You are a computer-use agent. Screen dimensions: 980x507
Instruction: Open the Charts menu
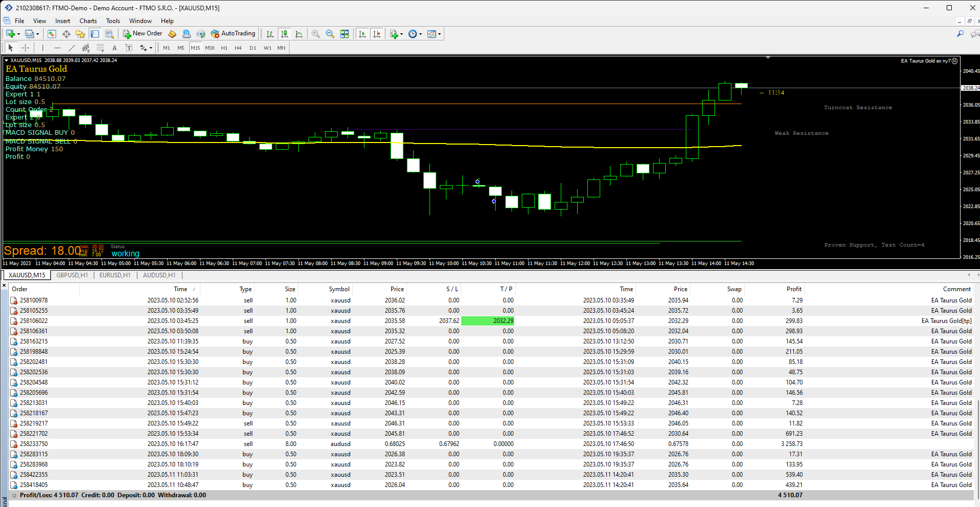pyautogui.click(x=88, y=21)
